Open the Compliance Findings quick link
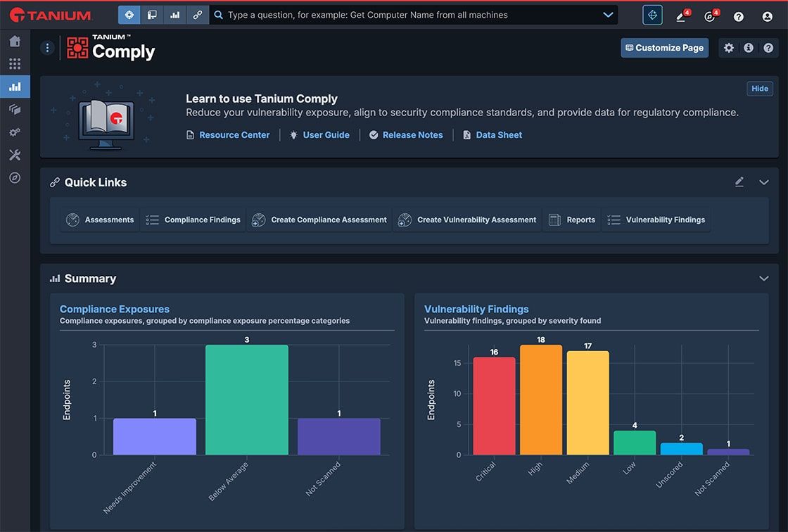The height and width of the screenshot is (532, 788). pyautogui.click(x=193, y=220)
